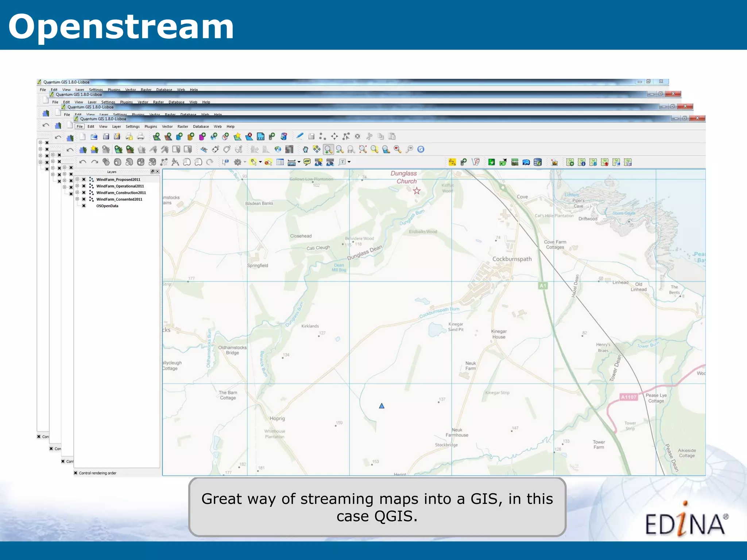The image size is (747, 560).
Task: Toggle the Control rendering order checkbox
Action: (76, 473)
